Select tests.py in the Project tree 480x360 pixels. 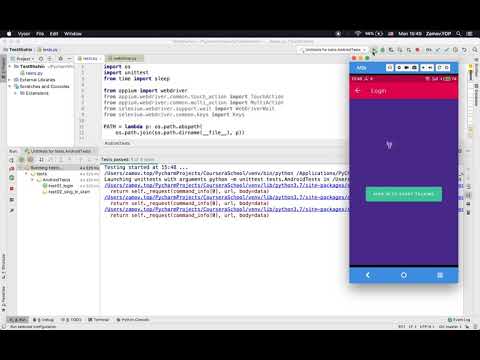tap(34, 73)
